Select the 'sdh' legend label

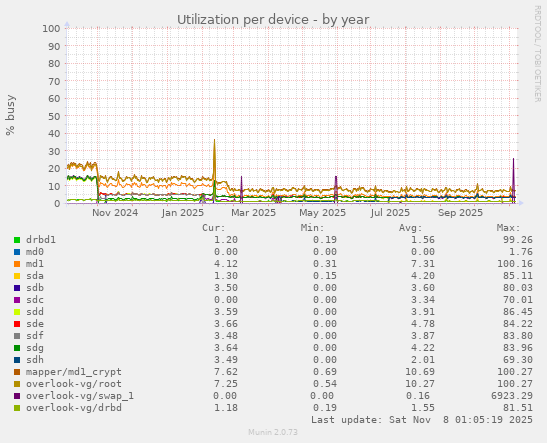[35, 359]
